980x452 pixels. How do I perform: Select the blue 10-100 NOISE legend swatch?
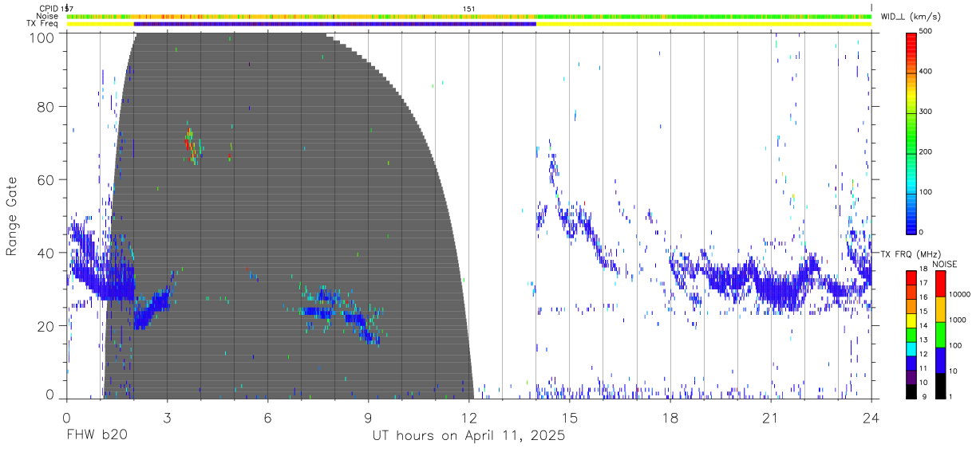click(x=940, y=360)
